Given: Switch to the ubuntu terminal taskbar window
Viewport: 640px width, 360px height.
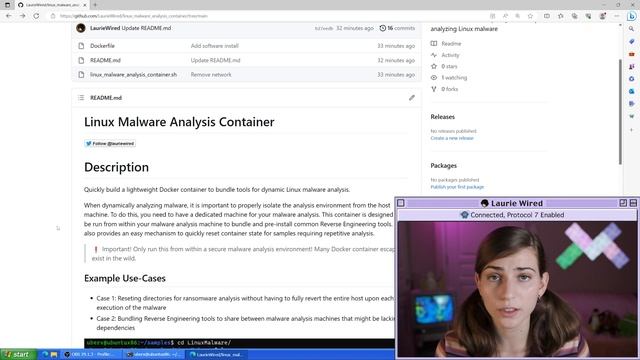Looking at the screenshot, I should coord(155,354).
